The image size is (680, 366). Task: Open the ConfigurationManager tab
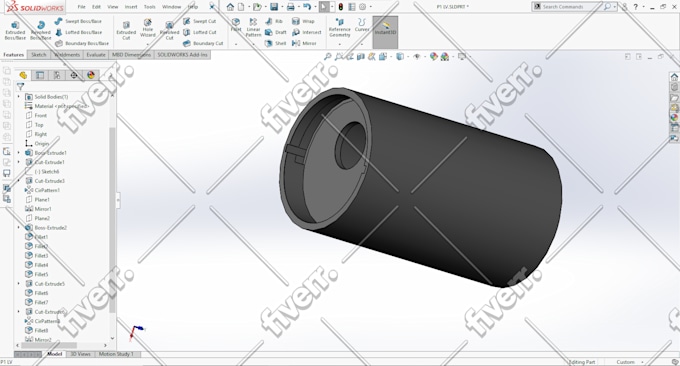pos(57,75)
